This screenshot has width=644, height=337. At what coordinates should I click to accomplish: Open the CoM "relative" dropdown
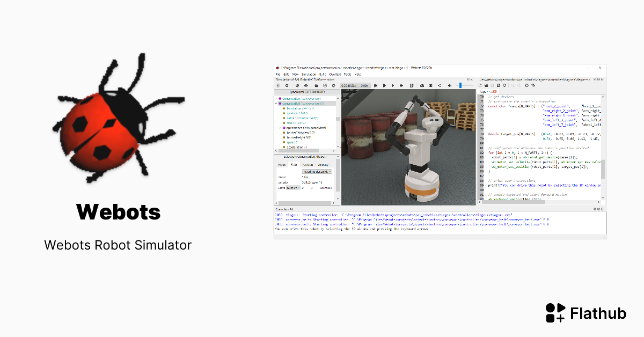[x=293, y=188]
